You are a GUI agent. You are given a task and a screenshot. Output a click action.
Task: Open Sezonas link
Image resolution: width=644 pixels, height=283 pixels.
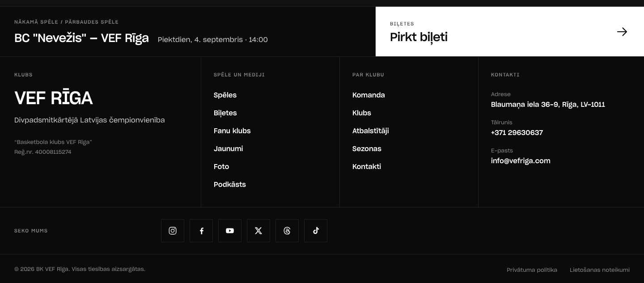[x=367, y=149]
